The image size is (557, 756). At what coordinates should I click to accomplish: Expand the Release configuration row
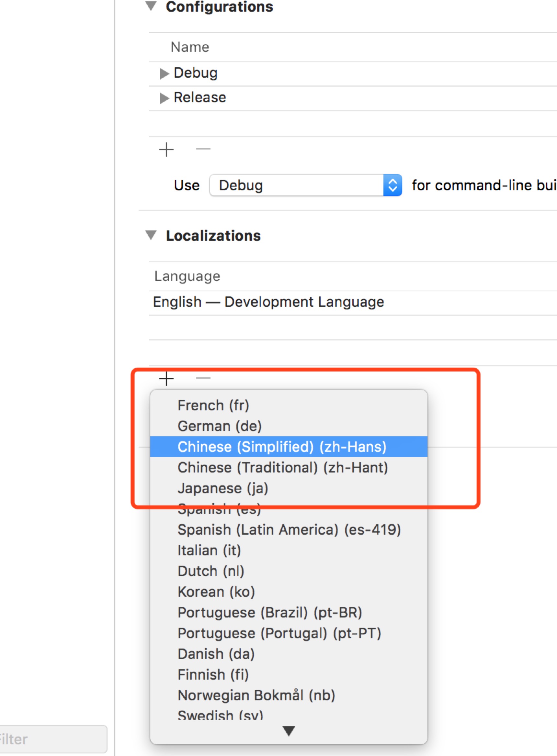click(x=164, y=98)
